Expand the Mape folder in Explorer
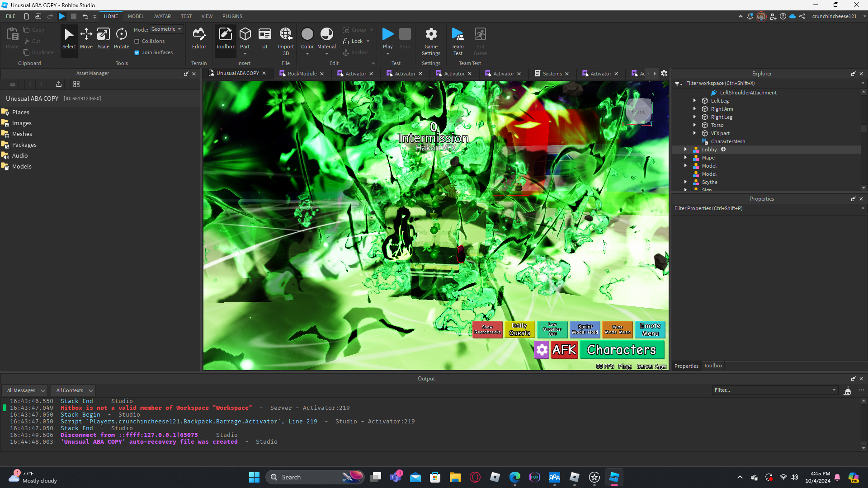 tap(685, 158)
